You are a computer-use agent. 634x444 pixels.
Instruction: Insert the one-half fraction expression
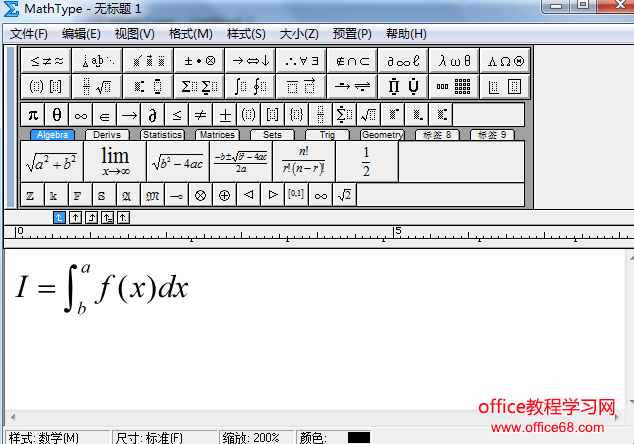click(367, 161)
